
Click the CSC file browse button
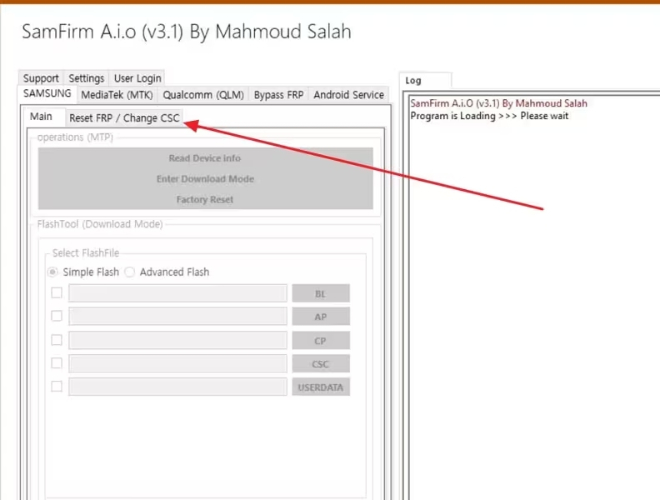pos(321,364)
